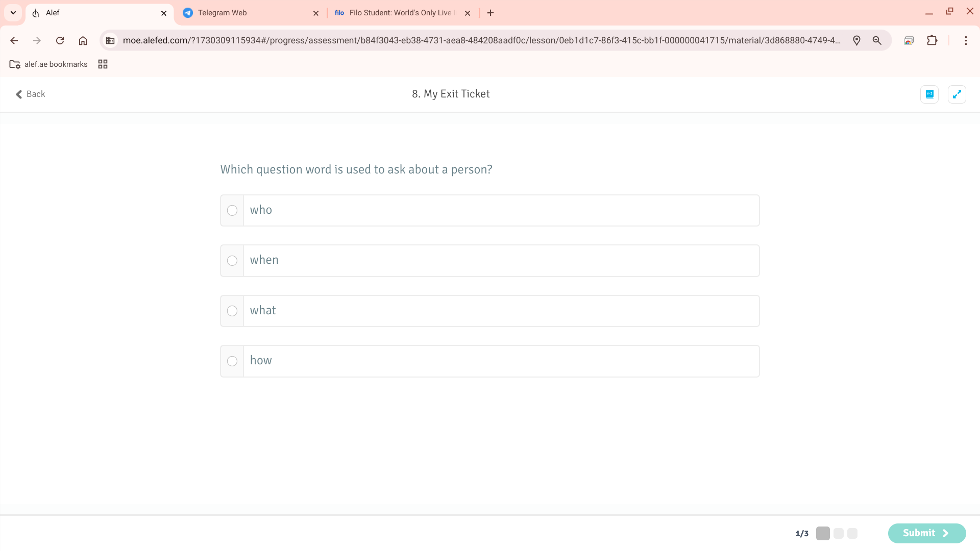Open the alef.ae bookmarks folder

(48, 64)
